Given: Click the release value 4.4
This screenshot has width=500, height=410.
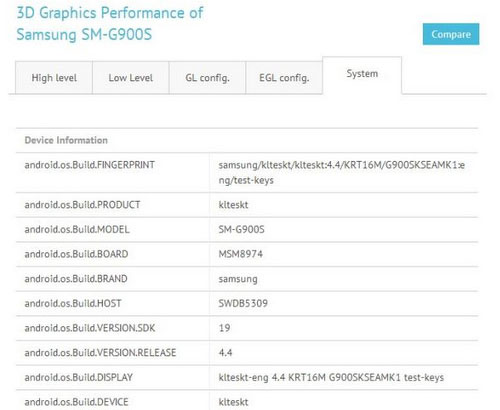Looking at the screenshot, I should pyautogui.click(x=226, y=353).
